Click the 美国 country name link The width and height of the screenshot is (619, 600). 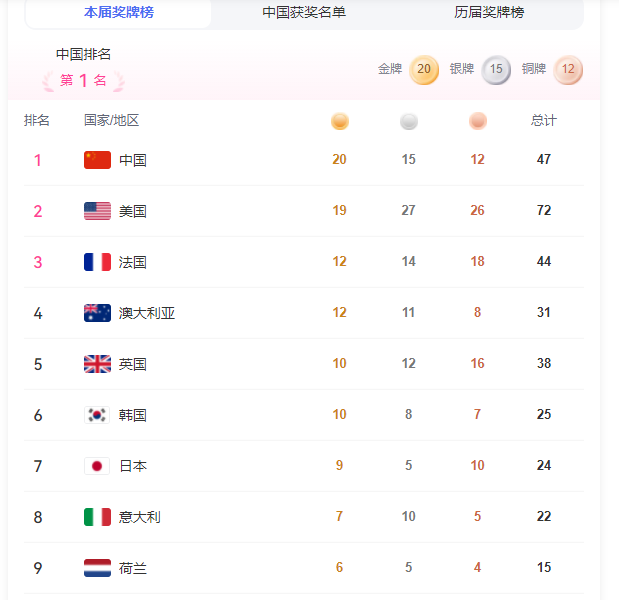(x=133, y=211)
